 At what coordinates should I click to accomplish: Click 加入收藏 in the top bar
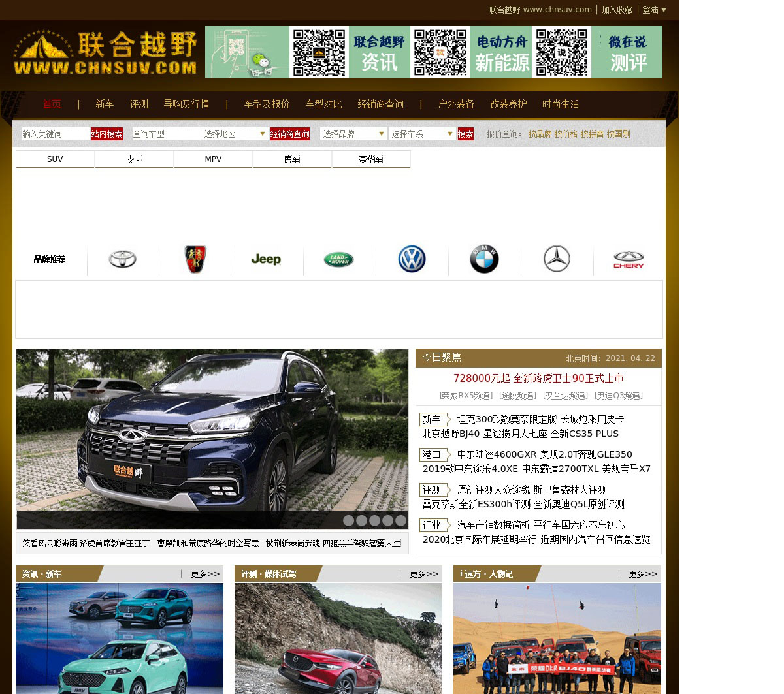[617, 10]
